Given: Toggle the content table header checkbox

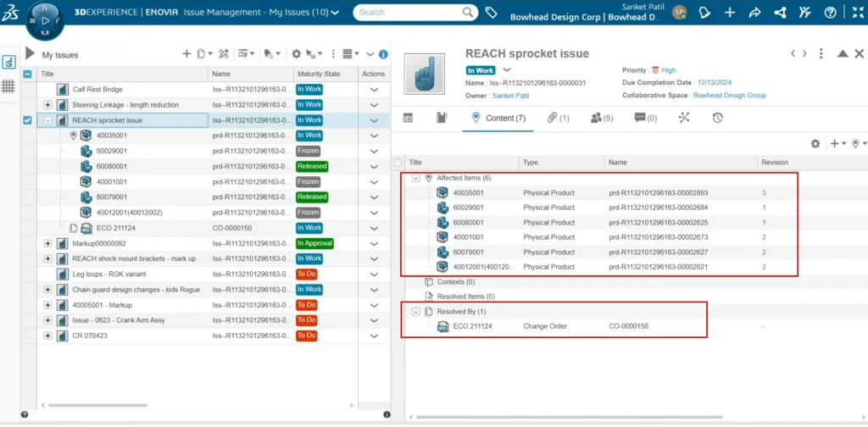Looking at the screenshot, I should 398,163.
